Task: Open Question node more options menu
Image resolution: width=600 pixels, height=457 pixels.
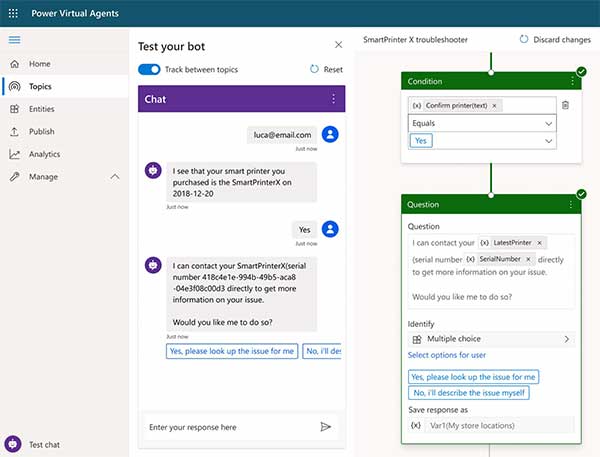Action: (573, 205)
